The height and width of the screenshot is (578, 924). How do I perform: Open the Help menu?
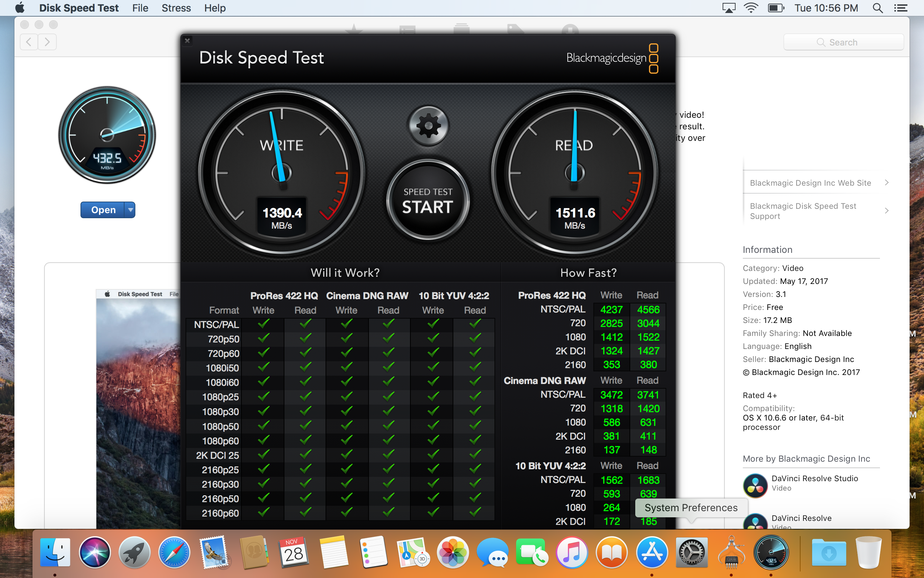[x=215, y=8]
